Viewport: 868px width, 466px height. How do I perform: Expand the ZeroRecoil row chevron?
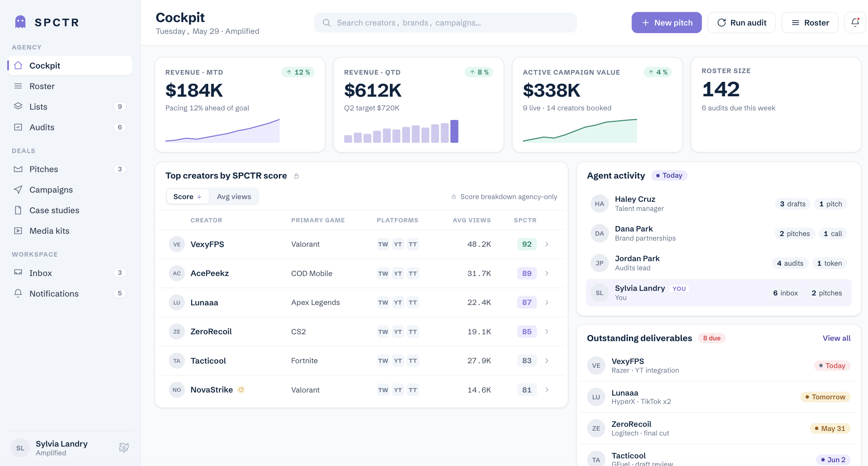[x=547, y=332]
